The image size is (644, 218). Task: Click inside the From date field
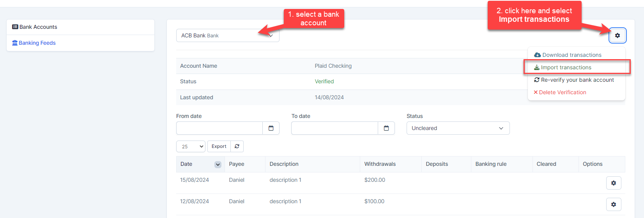tap(219, 128)
